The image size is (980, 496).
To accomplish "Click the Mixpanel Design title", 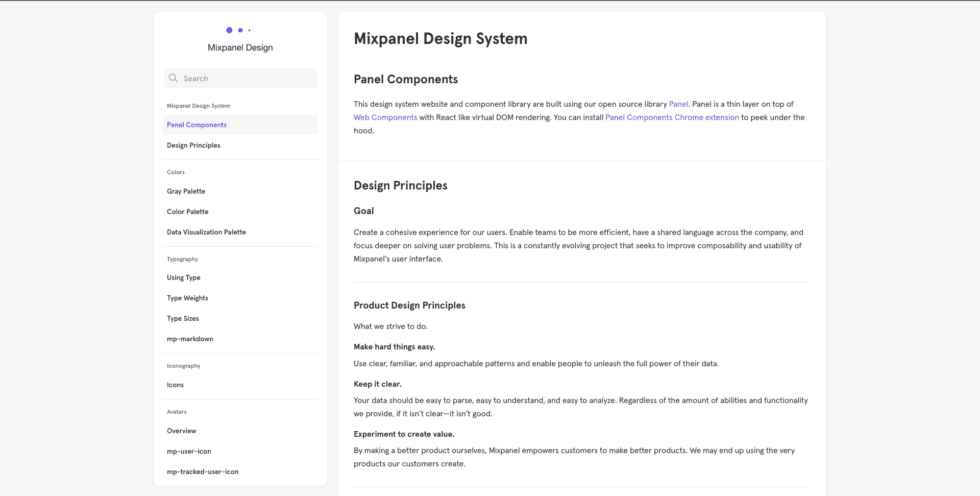I will [240, 48].
